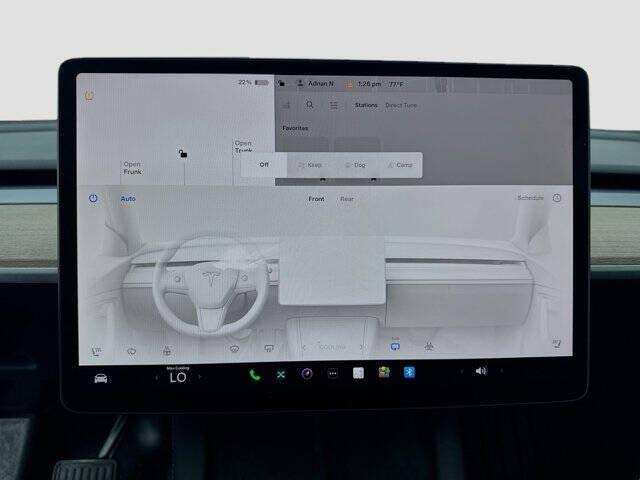Select the Front climate tab
The image size is (640, 480).
(316, 199)
